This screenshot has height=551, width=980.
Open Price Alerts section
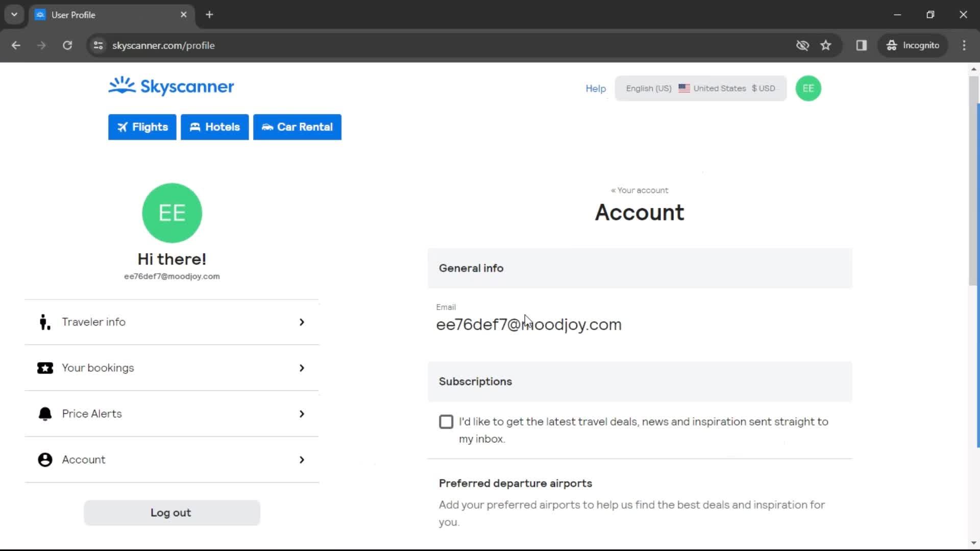coord(172,414)
